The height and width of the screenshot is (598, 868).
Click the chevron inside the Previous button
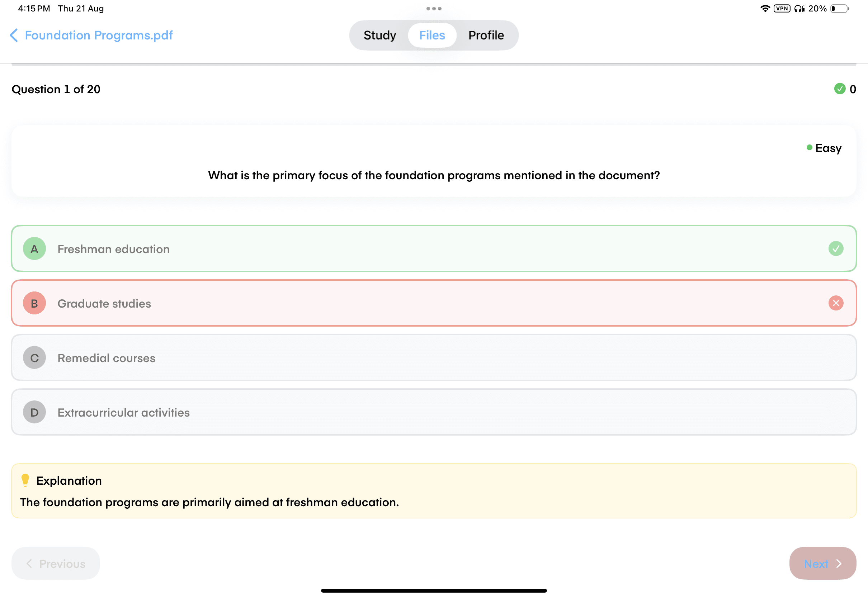tap(29, 564)
